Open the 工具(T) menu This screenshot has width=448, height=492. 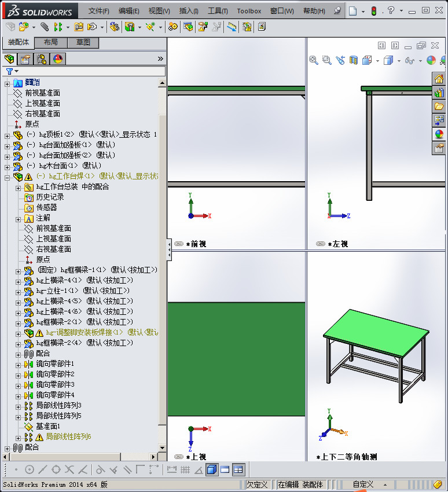coord(218,11)
